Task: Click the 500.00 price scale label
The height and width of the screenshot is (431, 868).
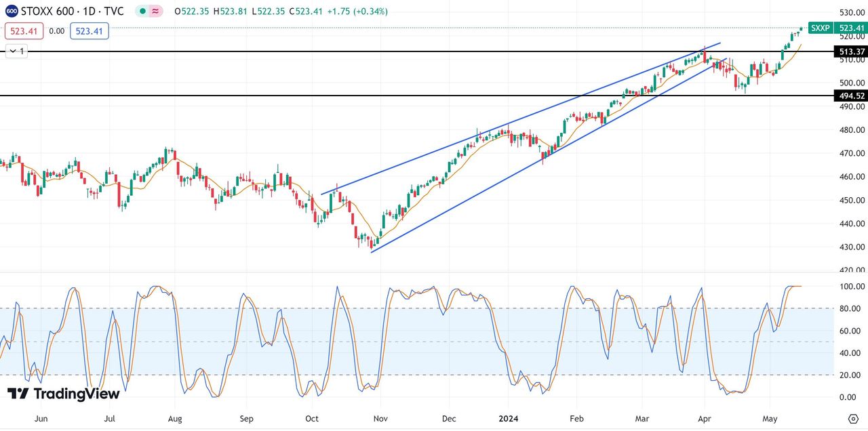Action: pyautogui.click(x=851, y=83)
